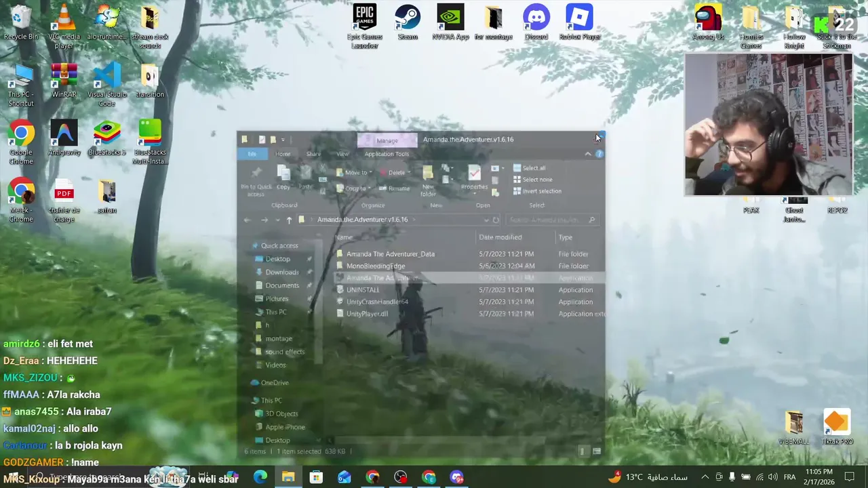The height and width of the screenshot is (488, 868).
Task: Open the NVIDIA App desktop icon
Action: (x=450, y=22)
